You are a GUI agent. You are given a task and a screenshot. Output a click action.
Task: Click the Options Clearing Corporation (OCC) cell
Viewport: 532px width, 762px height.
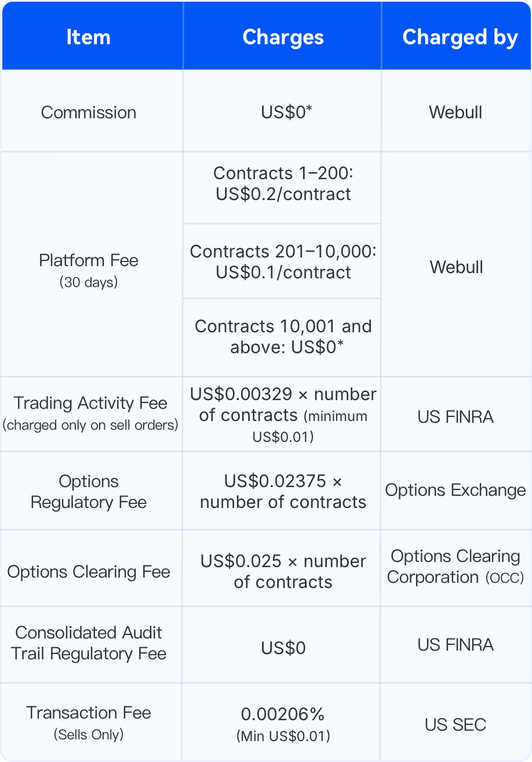tap(456, 567)
